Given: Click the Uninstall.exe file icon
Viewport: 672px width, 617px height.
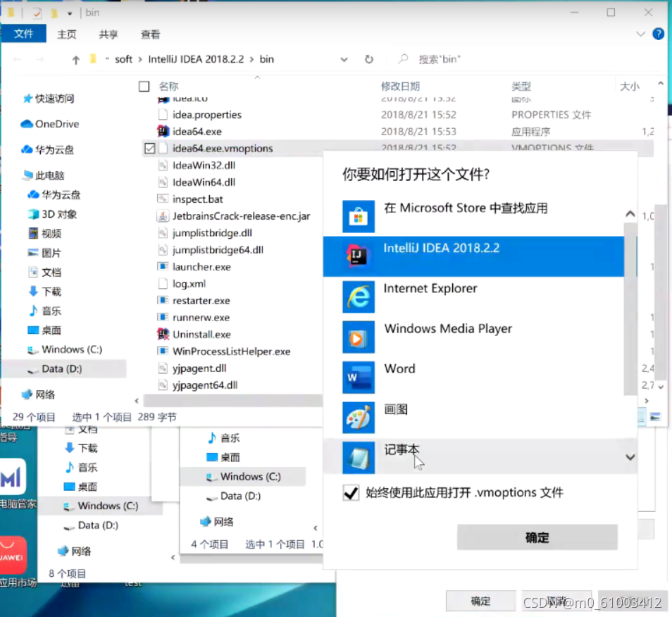Looking at the screenshot, I should tap(163, 334).
